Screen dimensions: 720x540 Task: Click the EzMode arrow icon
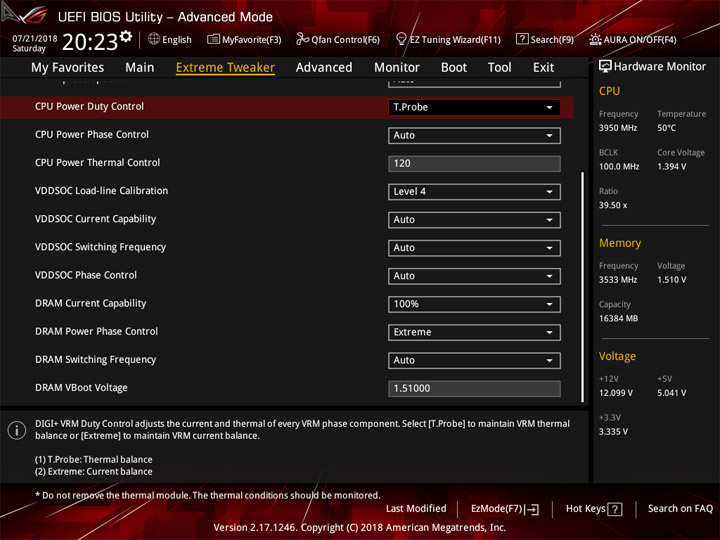[x=532, y=509]
